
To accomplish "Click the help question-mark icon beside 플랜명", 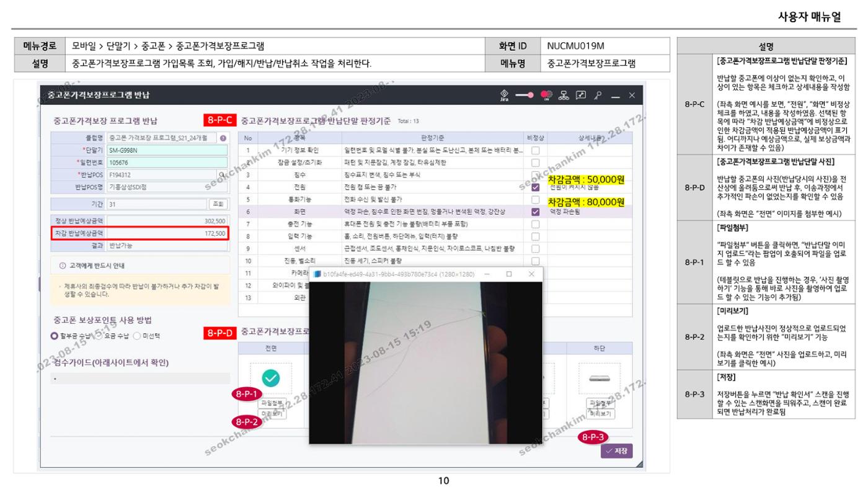I will [223, 138].
